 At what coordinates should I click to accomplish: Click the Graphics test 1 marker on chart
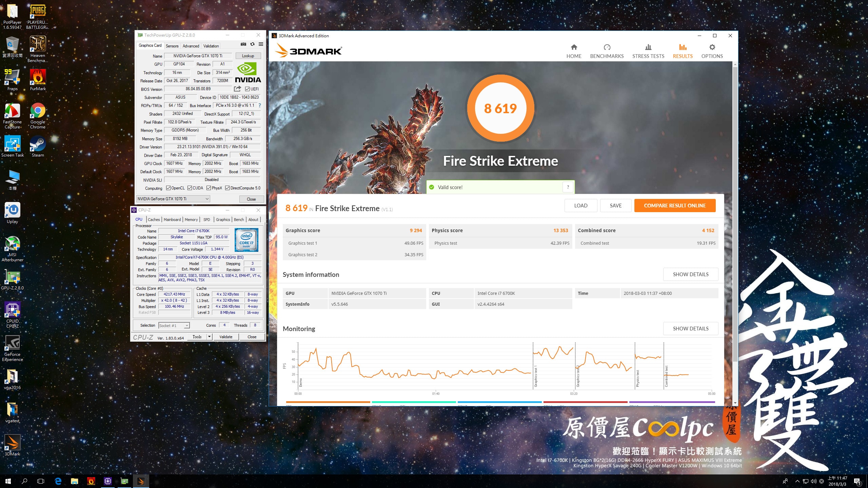coord(536,376)
